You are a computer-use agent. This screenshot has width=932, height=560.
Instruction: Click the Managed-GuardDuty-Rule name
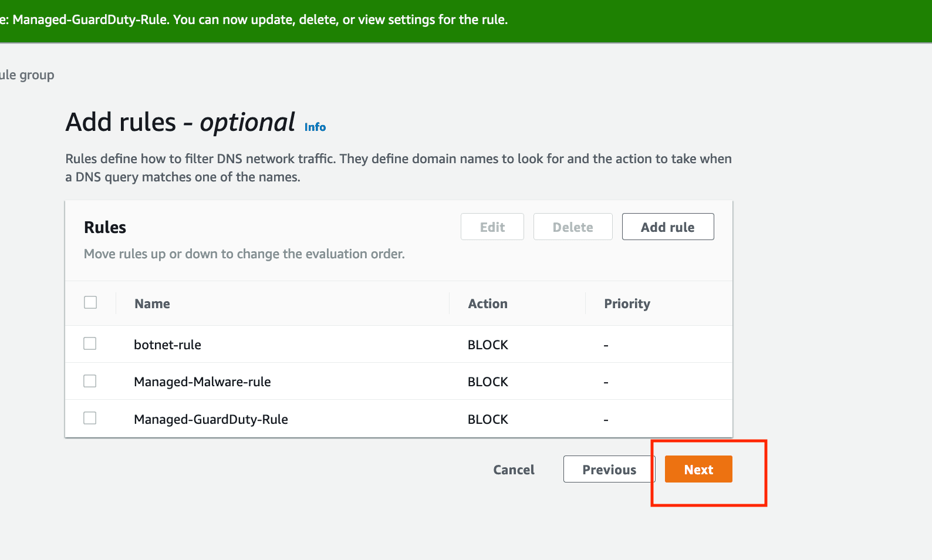211,419
